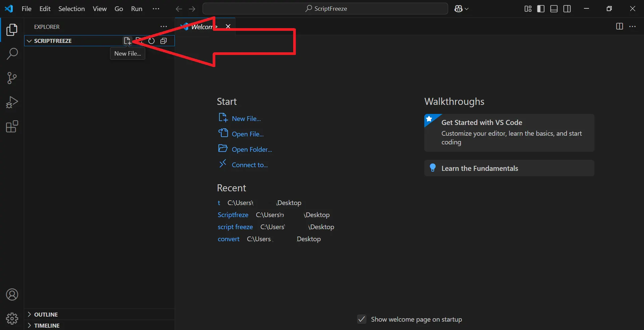This screenshot has width=644, height=330.
Task: Customize layout from the title bar icon
Action: (x=528, y=9)
